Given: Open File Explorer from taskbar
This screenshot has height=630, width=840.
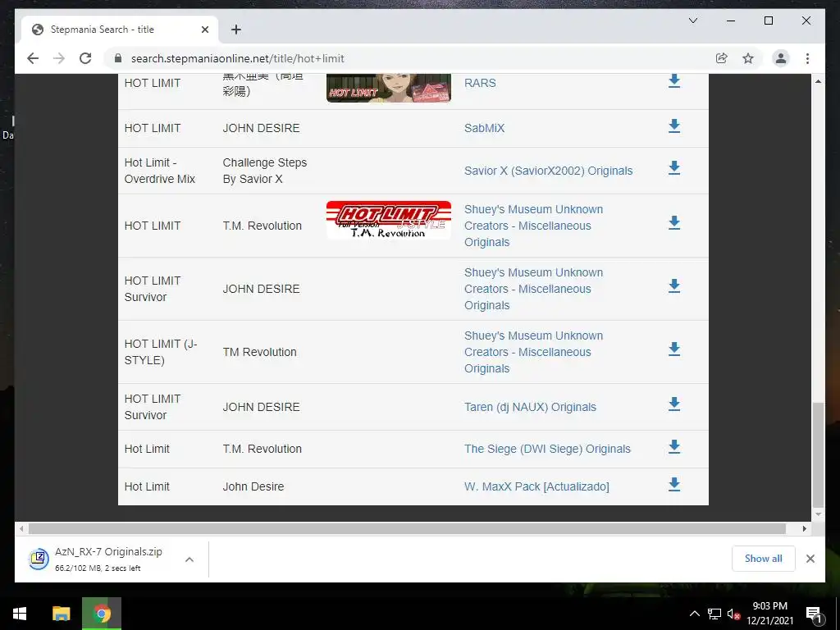Looking at the screenshot, I should (x=61, y=614).
